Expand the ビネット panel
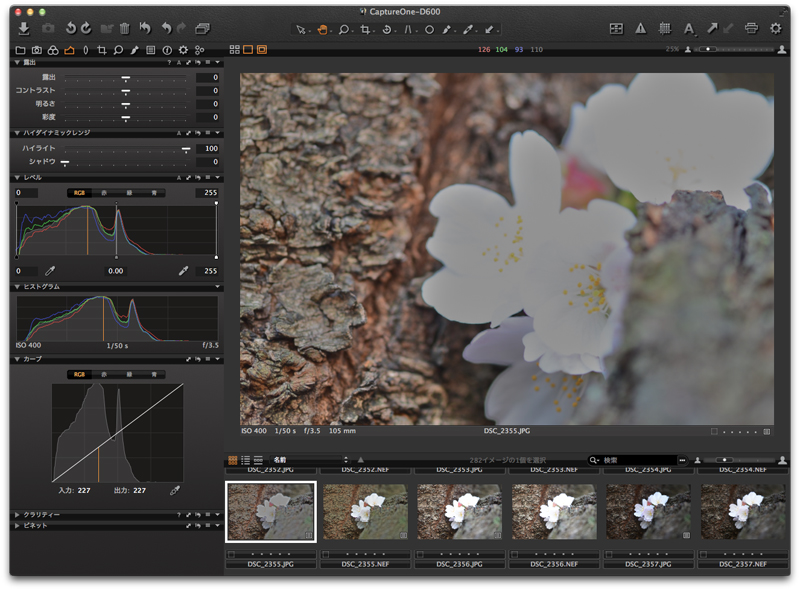This screenshot has width=800, height=590. [x=16, y=526]
